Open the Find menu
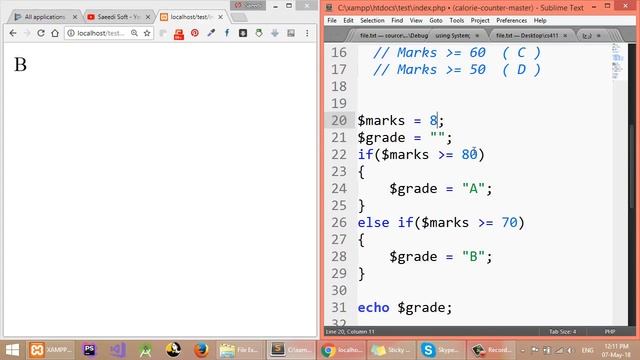 click(397, 20)
